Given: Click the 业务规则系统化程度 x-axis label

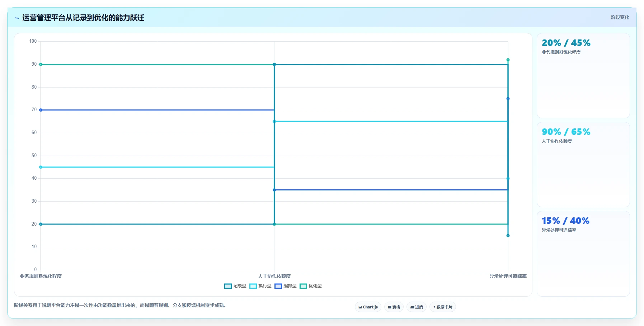Looking at the screenshot, I should [x=41, y=276].
